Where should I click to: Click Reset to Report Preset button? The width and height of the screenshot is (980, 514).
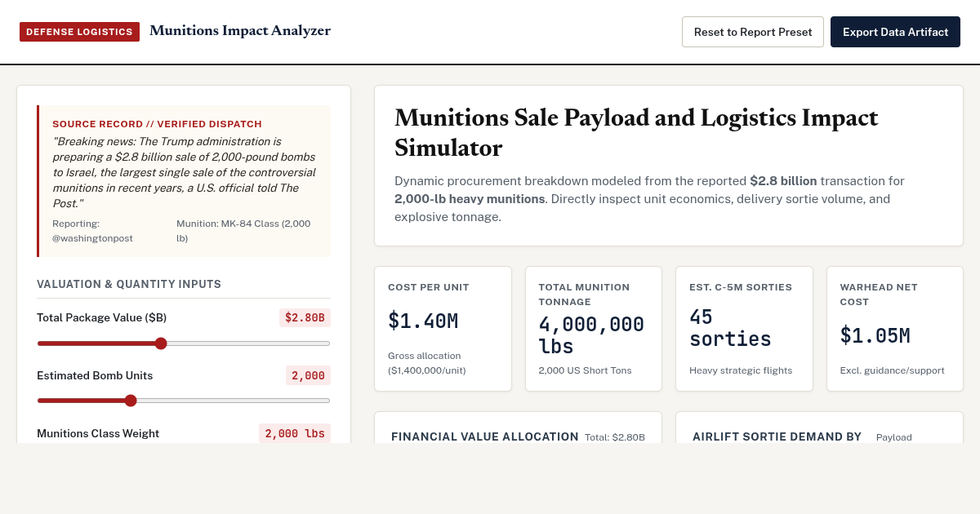[752, 32]
